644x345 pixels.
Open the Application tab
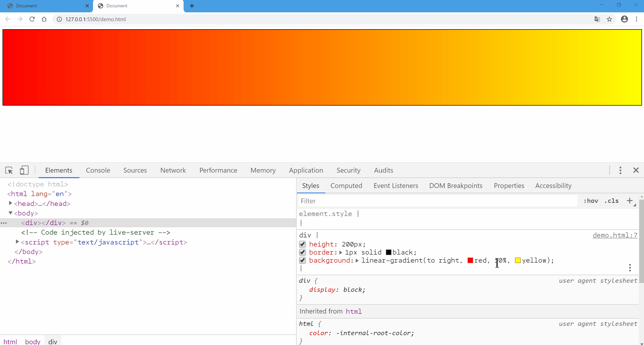click(306, 170)
